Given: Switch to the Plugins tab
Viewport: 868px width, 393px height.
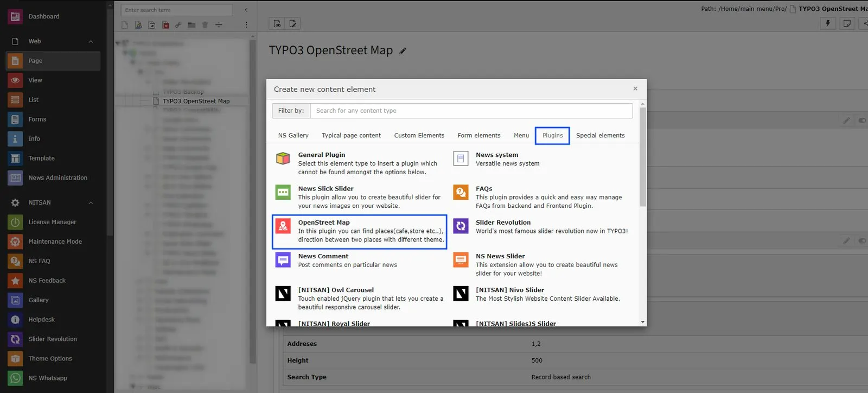Looking at the screenshot, I should click(552, 136).
